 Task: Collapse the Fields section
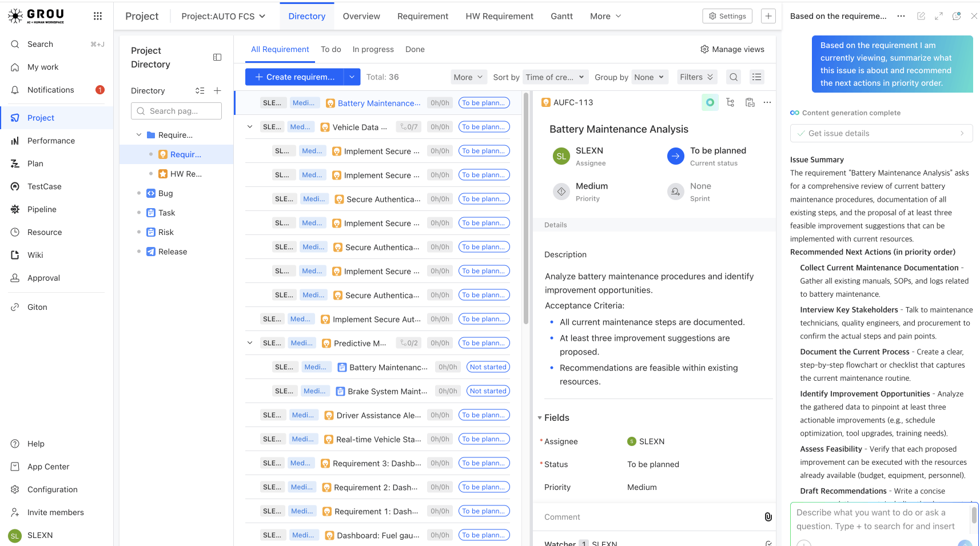click(540, 418)
